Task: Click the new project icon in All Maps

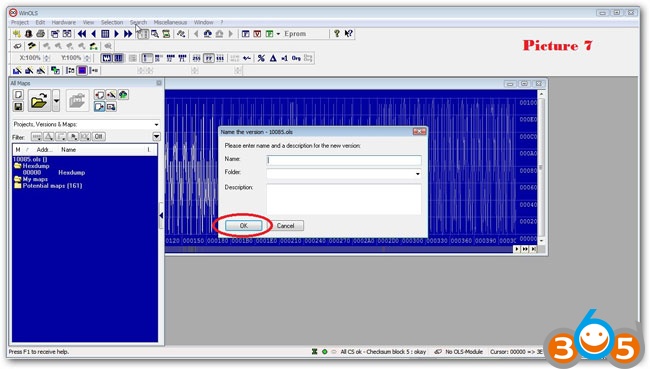Action: [18, 95]
